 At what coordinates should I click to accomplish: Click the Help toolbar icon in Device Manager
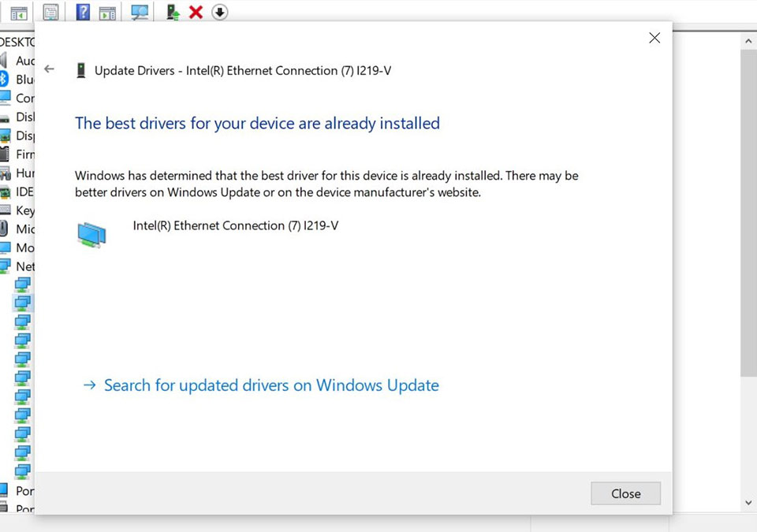(83, 12)
